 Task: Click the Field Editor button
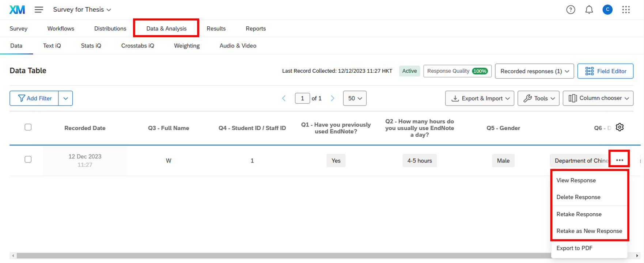pos(605,71)
